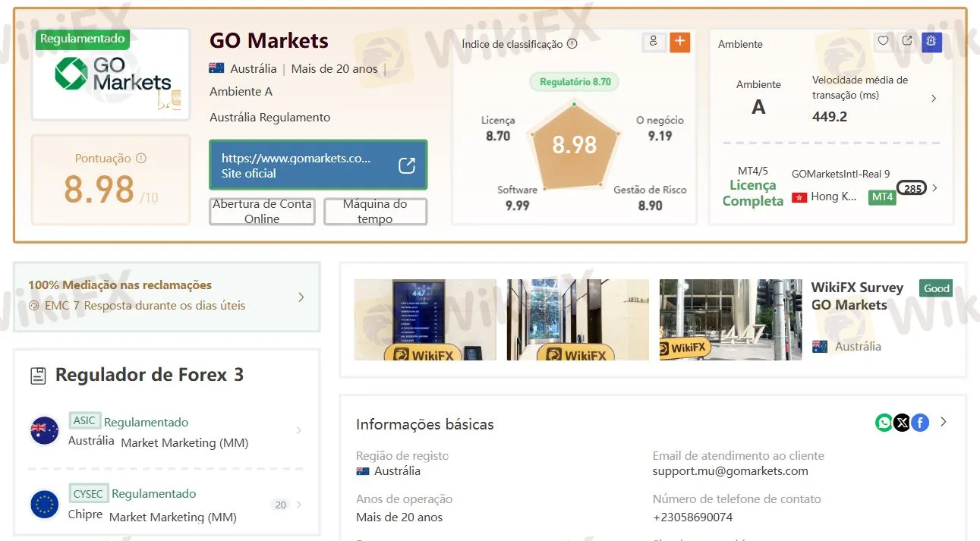Screen dimensions: 980x541
Task: Click the Índice de classificação info icon
Action: tap(572, 43)
